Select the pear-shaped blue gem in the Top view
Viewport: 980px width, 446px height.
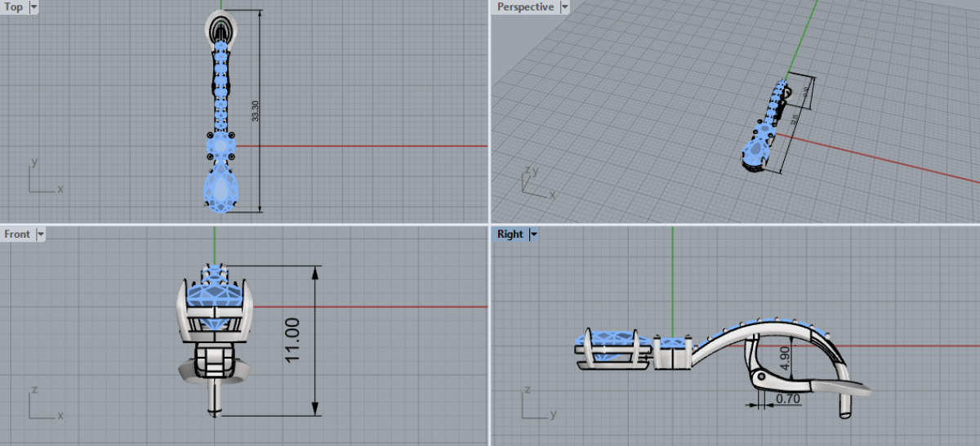[x=220, y=188]
